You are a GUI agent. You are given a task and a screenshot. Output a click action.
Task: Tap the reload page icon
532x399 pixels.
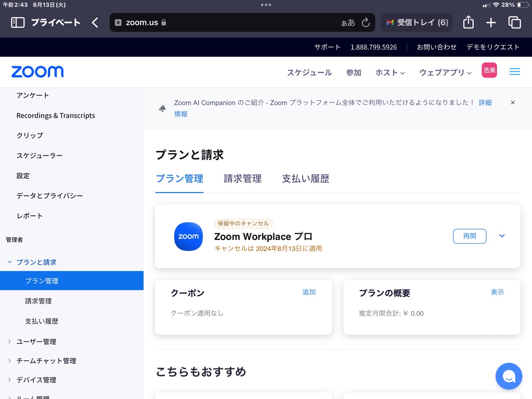click(366, 22)
